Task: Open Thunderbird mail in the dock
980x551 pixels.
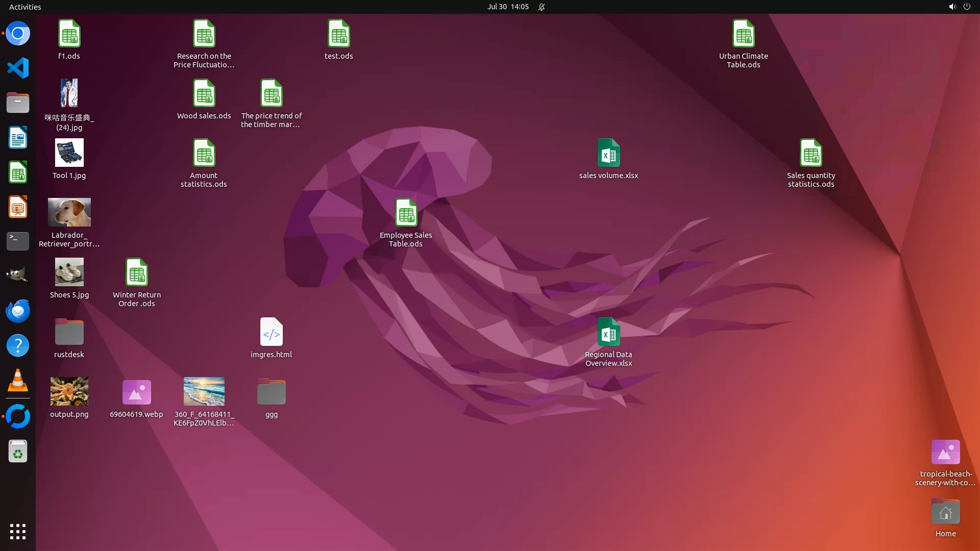Action: (18, 311)
